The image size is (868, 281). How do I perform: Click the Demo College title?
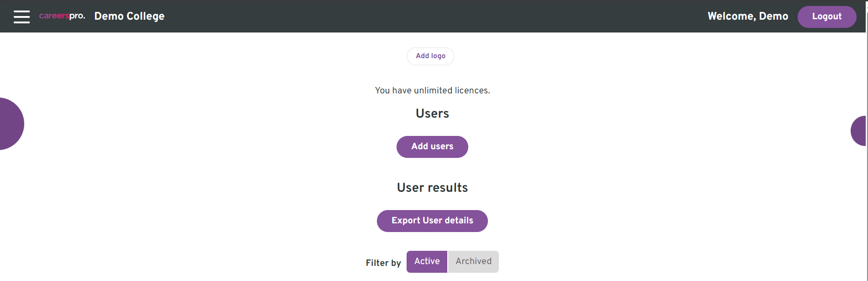click(129, 16)
